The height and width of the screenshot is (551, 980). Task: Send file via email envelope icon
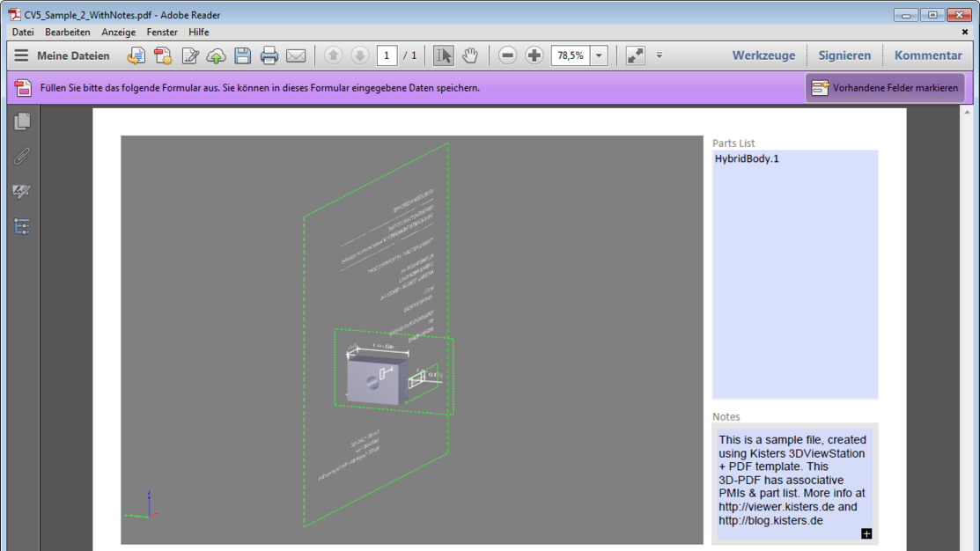point(296,55)
